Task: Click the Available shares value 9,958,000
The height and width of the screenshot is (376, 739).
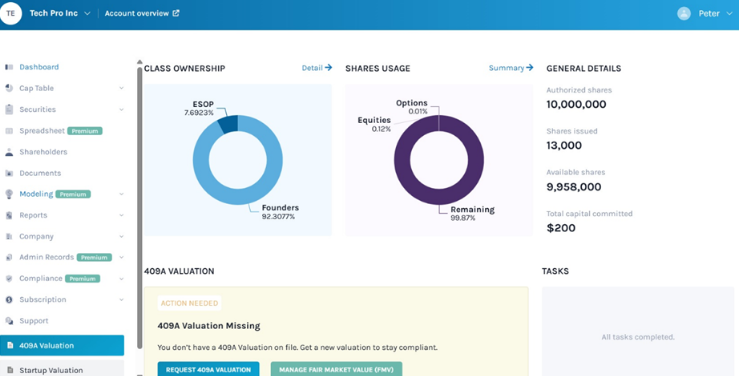Action: click(574, 187)
